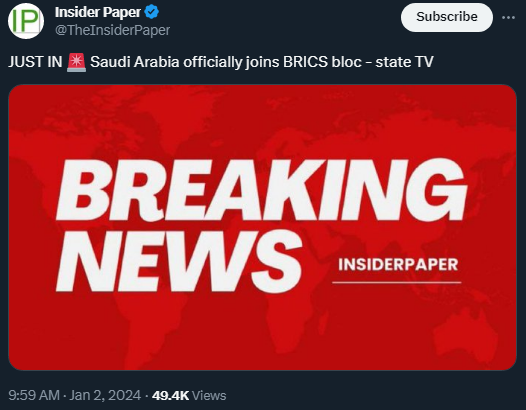The image size is (526, 410).
Task: Click the "Views" label next to 49.4K
Action: pos(209,396)
